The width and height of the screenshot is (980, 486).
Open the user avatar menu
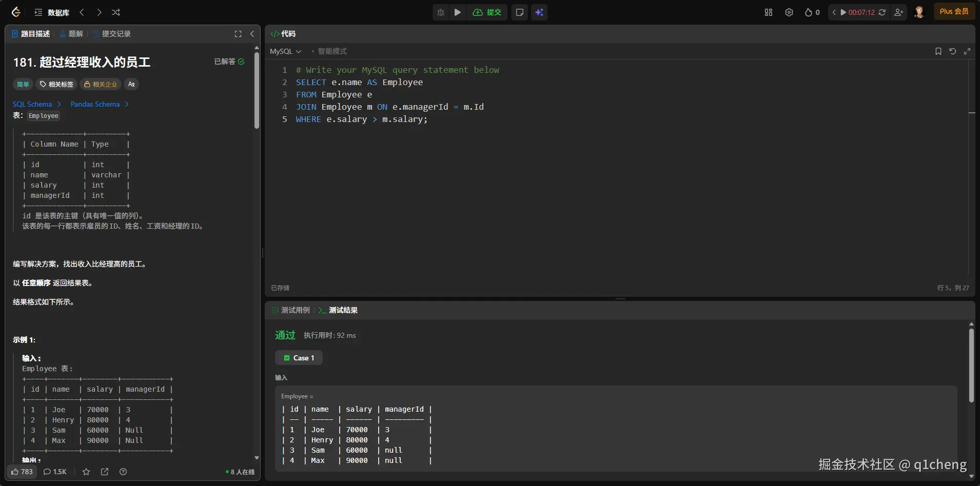(x=919, y=12)
